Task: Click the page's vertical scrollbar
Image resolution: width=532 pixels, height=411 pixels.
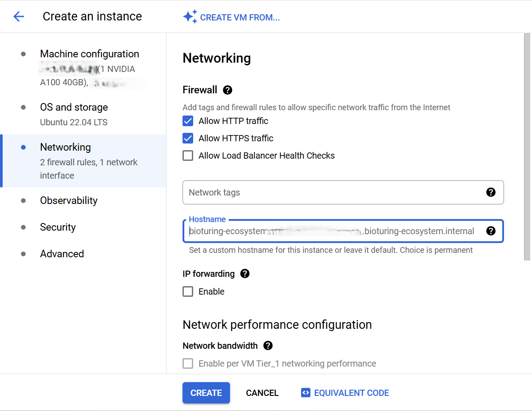Action: 527,147
